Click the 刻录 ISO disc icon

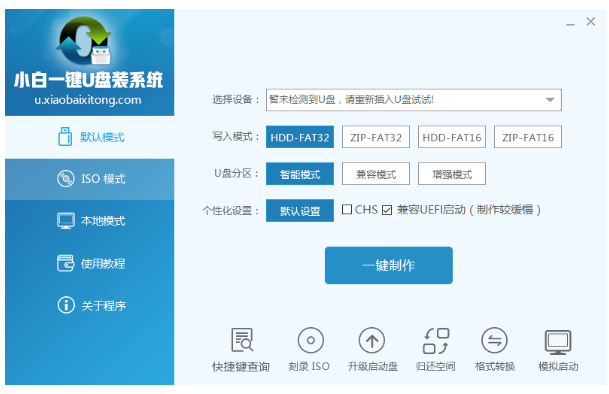310,340
